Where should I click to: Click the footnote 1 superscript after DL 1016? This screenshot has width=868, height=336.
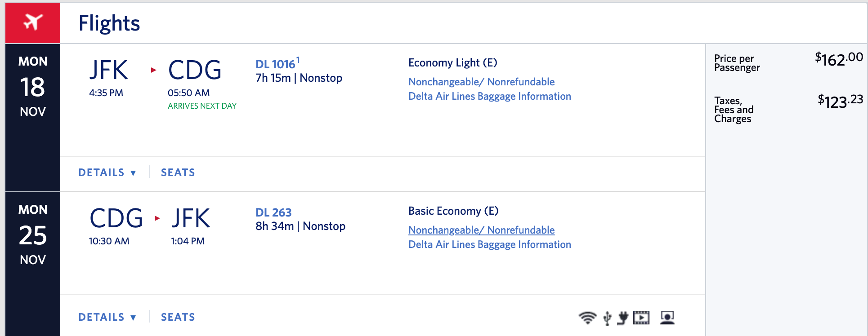click(298, 59)
